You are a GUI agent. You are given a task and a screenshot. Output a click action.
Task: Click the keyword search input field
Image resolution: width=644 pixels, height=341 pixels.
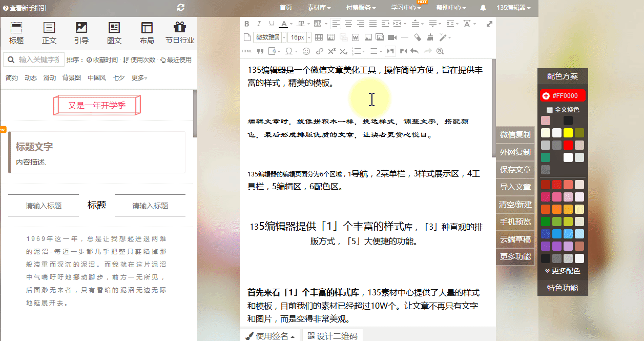click(34, 59)
